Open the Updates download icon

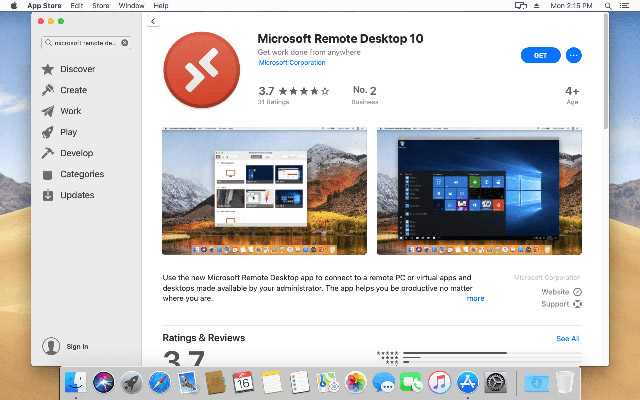pos(48,195)
